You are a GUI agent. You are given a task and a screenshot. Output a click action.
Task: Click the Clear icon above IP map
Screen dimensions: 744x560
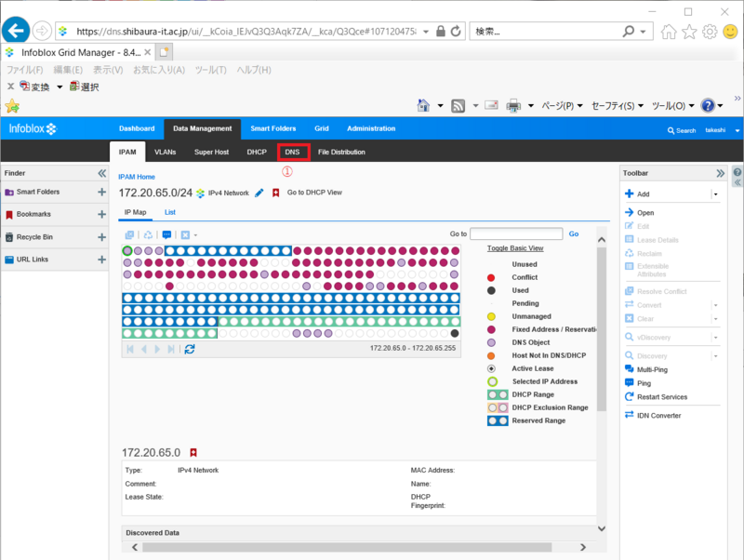[x=185, y=235]
